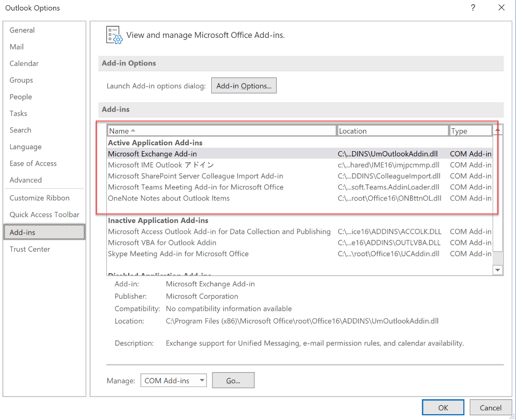Sort by the Type column header
This screenshot has width=516, height=420.
coord(471,131)
